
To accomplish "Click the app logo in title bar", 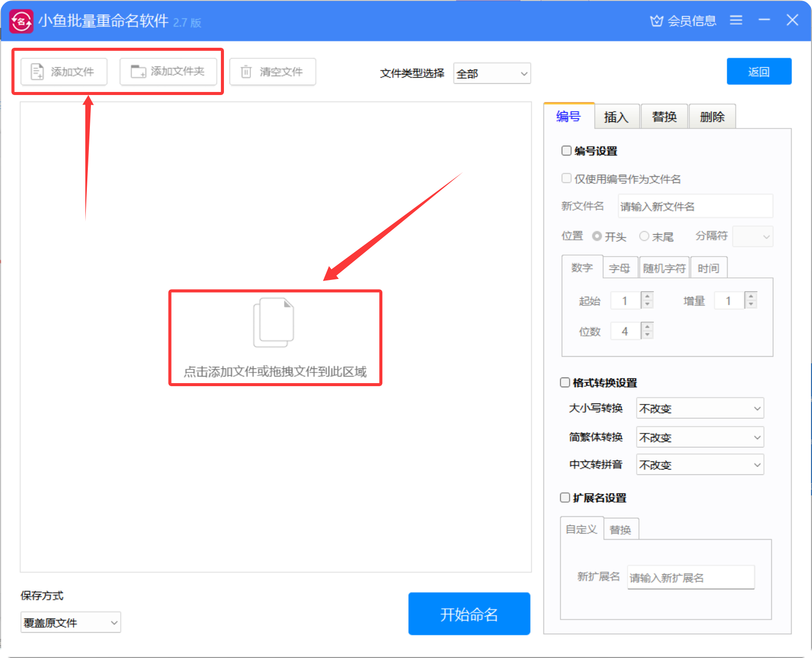I will pos(21,21).
